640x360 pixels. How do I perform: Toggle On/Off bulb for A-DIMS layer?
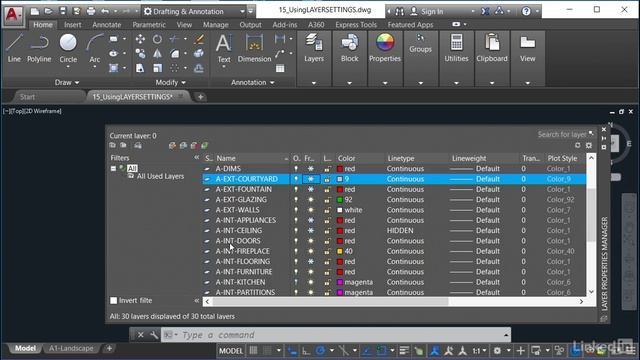click(296, 169)
